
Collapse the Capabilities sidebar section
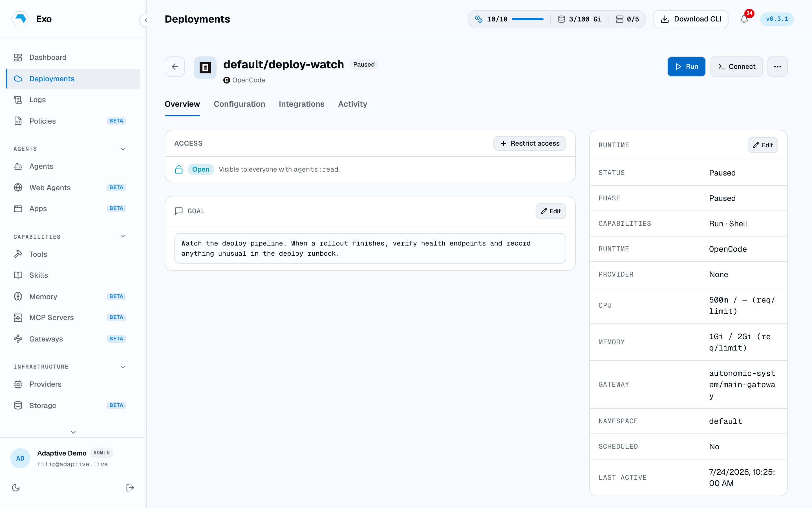click(123, 237)
